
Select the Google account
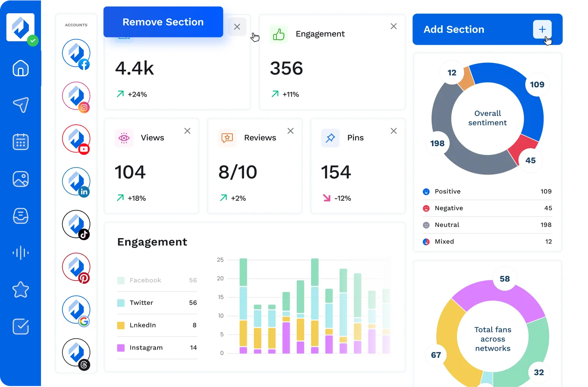(x=76, y=310)
